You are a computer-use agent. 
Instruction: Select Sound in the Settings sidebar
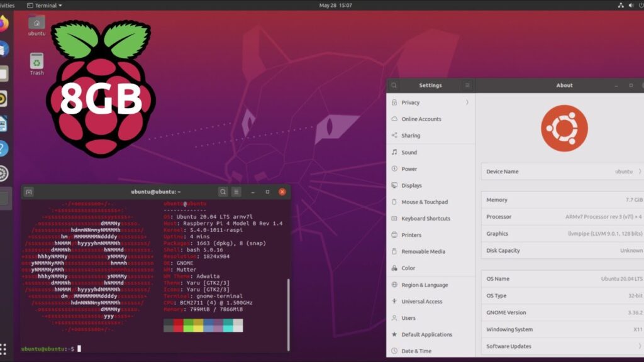tap(409, 152)
